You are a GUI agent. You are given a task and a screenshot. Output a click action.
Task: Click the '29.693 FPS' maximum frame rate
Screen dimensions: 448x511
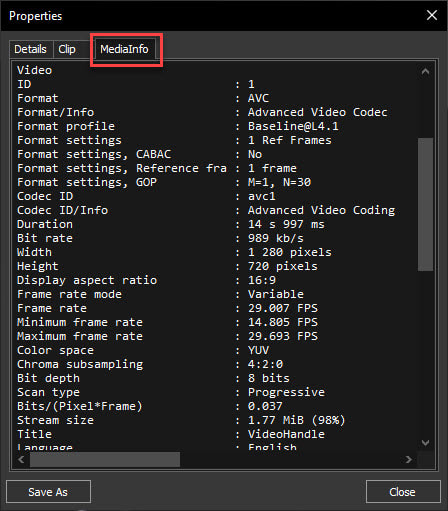(x=283, y=336)
